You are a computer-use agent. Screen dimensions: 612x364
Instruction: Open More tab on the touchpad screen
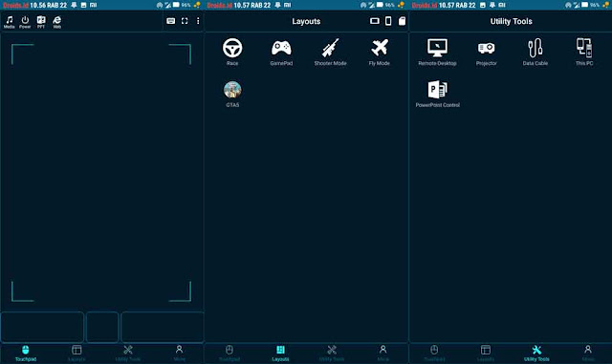coord(179,353)
